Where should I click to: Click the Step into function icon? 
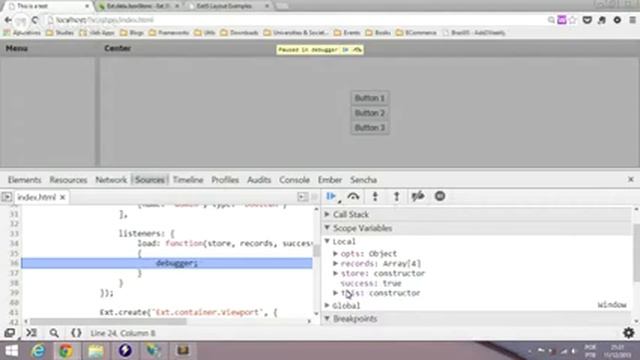[x=375, y=197]
